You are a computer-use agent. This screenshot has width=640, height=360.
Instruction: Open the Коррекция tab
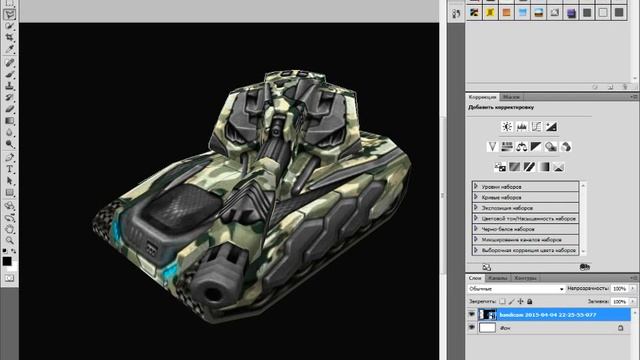pos(482,97)
